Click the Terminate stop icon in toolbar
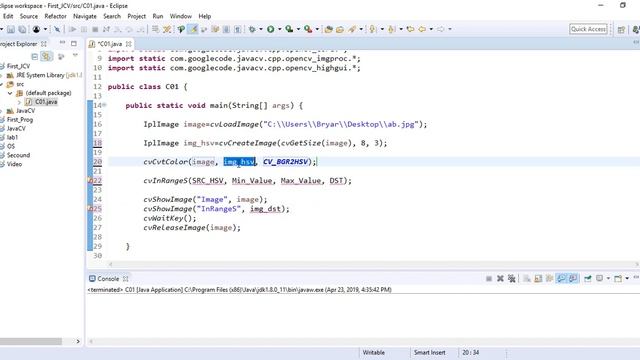 (x=95, y=29)
